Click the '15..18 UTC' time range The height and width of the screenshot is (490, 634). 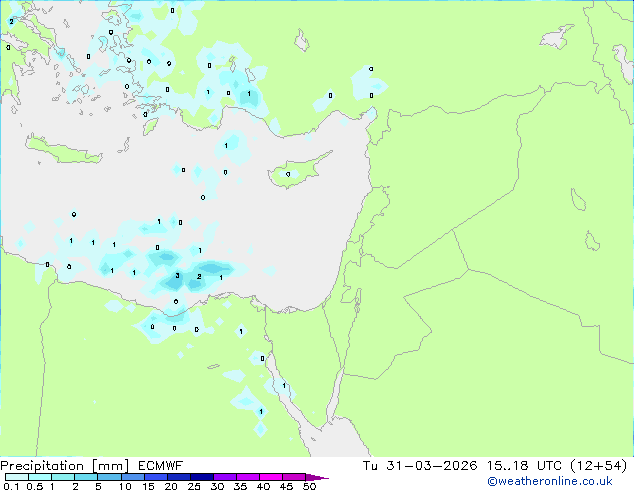[x=524, y=466]
